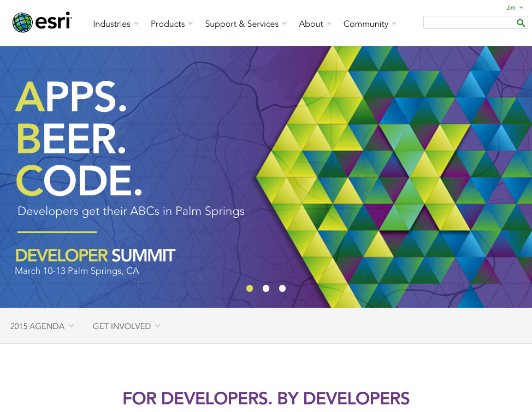532x412 pixels.
Task: Click the Apps. Beer. Code. headline
Action: click(x=78, y=139)
